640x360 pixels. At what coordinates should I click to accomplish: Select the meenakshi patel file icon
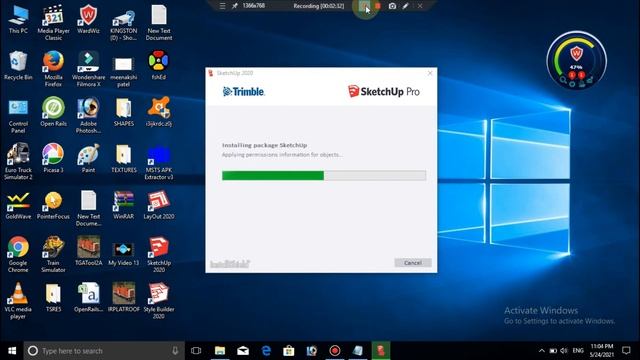(123, 71)
